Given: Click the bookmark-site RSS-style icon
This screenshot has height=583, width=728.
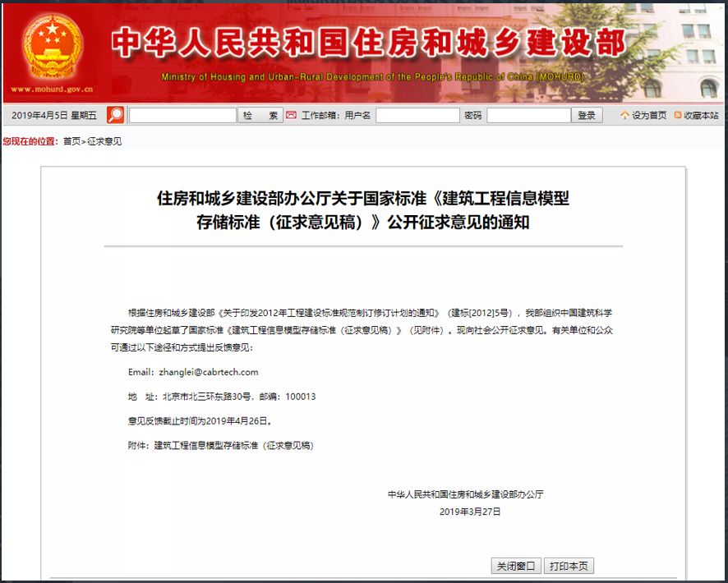Looking at the screenshot, I should coord(678,115).
